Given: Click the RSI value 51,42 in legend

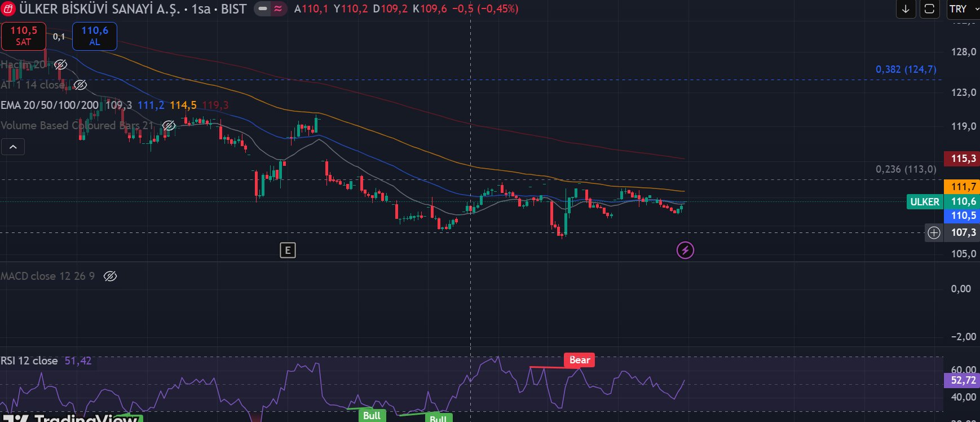Looking at the screenshot, I should pyautogui.click(x=78, y=361).
